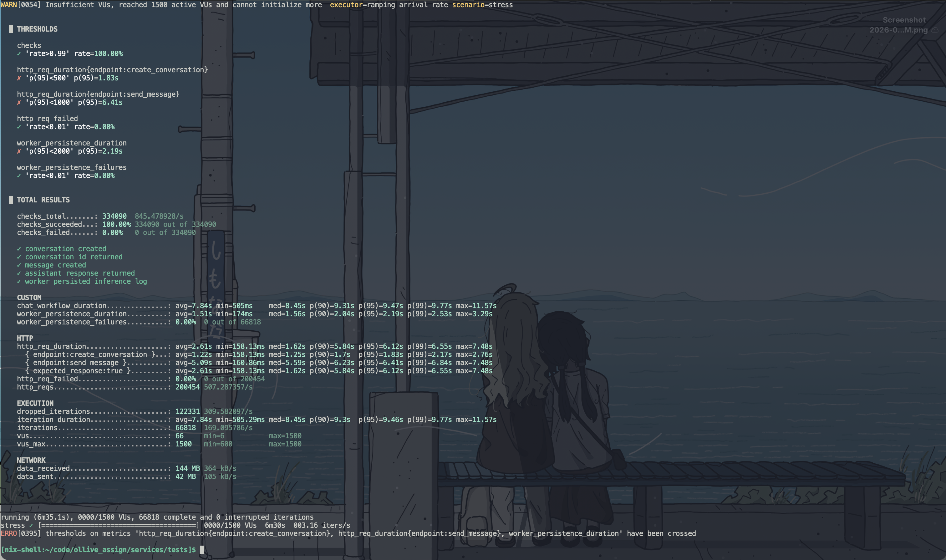946x560 pixels.
Task: Click the WARN[0054] label in the first line
Action: pos(20,5)
